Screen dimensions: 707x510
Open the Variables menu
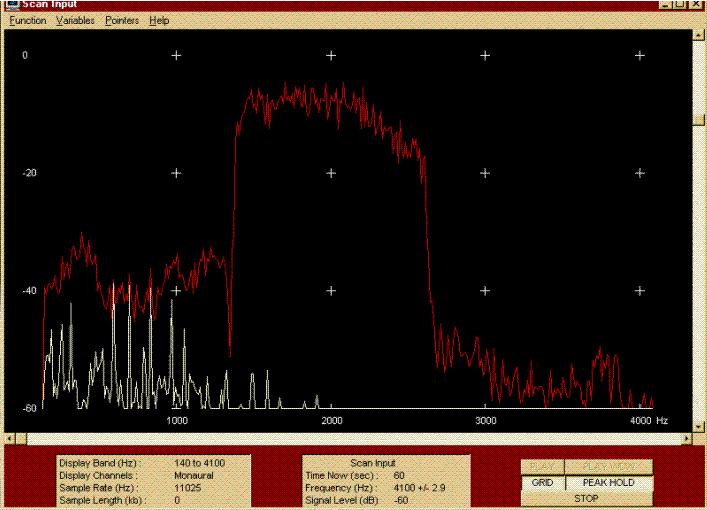click(75, 20)
